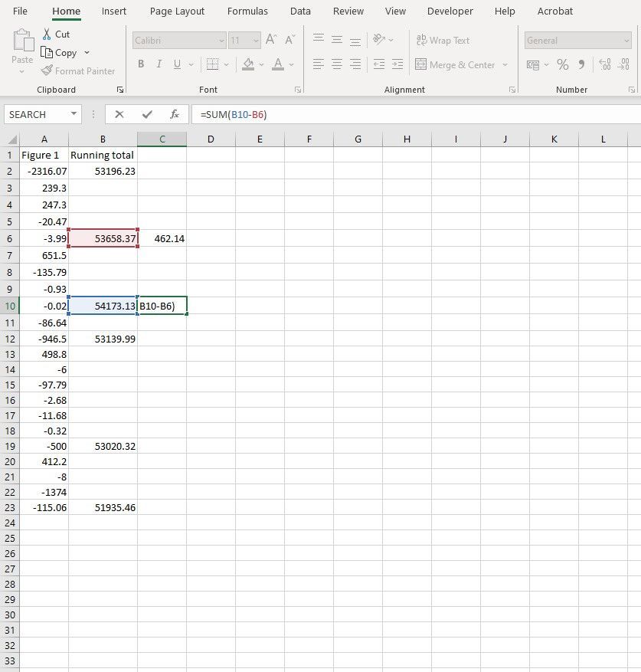
Task: Switch to the Formulas ribbon tab
Action: click(247, 11)
